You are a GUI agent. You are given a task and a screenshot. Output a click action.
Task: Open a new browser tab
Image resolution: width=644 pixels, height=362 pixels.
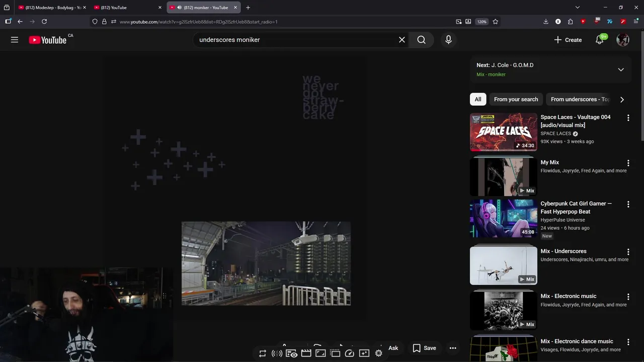coord(248,8)
